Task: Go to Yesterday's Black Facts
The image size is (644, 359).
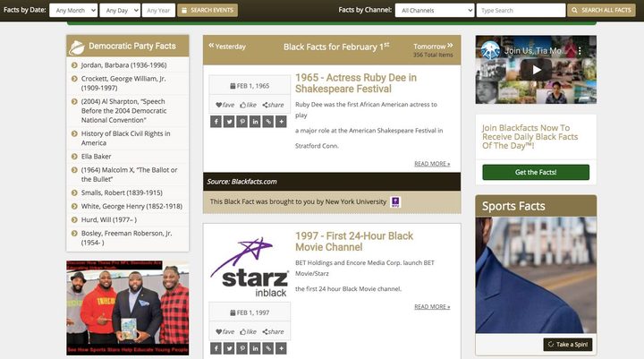Action: 226,46
